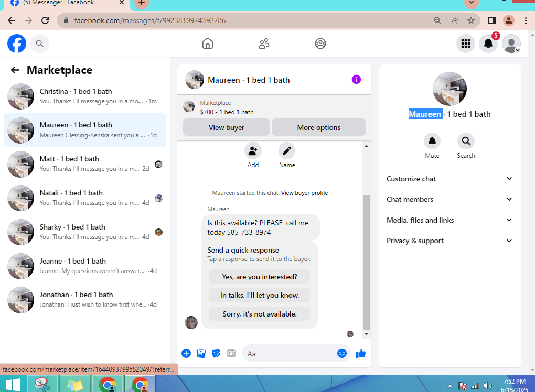
Task: Send 'Sorry, it's not available.' response
Action: [x=260, y=314]
